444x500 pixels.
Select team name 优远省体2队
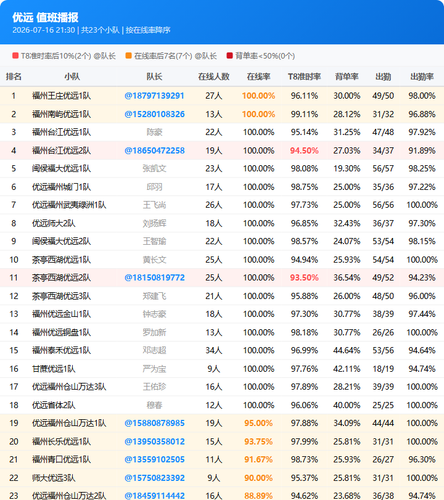coord(54,405)
